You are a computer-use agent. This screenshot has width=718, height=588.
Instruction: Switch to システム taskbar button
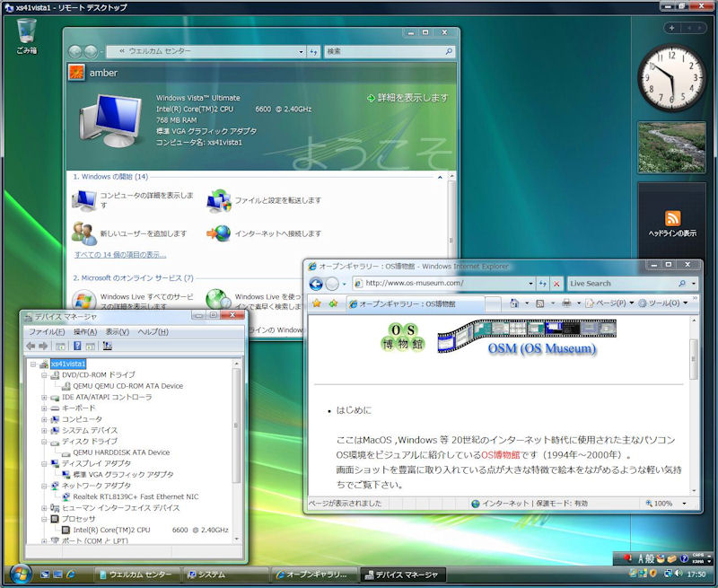pyautogui.click(x=225, y=575)
